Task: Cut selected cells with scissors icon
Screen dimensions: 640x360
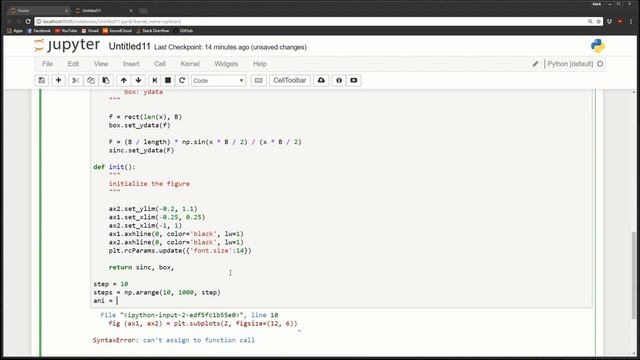Action: point(76,80)
